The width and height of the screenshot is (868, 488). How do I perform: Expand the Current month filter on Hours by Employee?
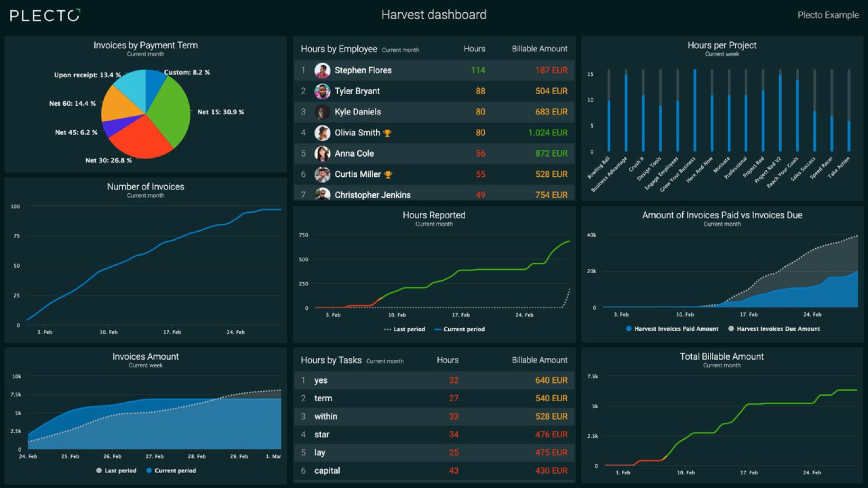(x=401, y=49)
